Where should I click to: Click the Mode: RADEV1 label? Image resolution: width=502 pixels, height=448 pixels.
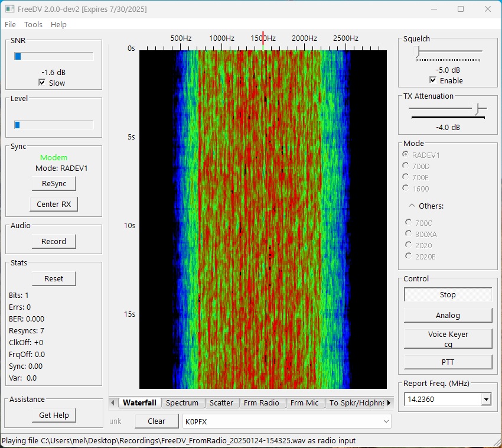pos(61,168)
